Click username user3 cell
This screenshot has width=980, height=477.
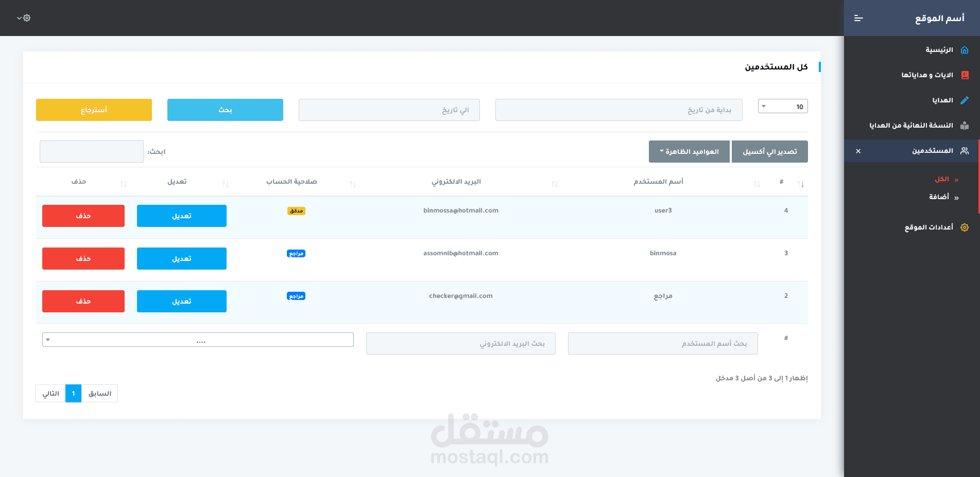pyautogui.click(x=663, y=210)
